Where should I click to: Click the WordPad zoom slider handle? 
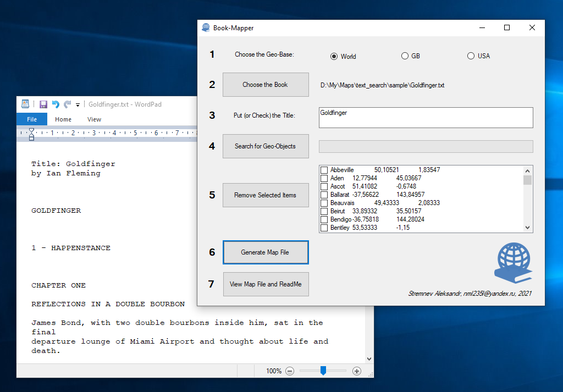point(323,371)
